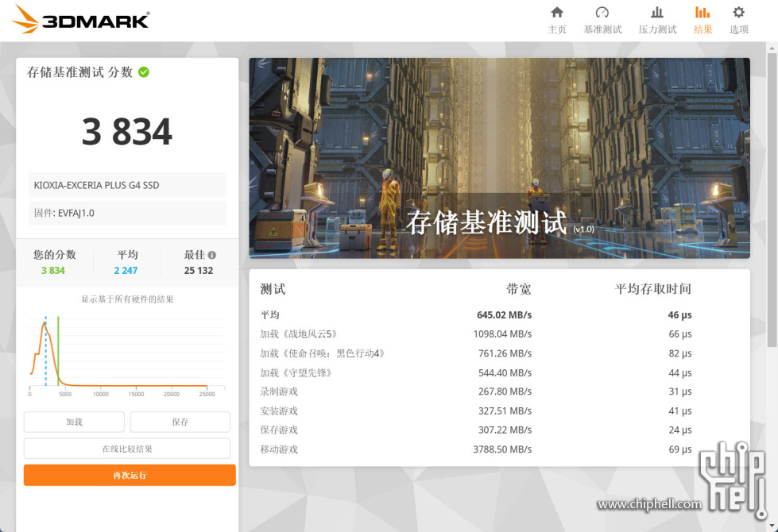The height and width of the screenshot is (532, 778).
Task: Click the 平均存取时间 column header
Action: tap(653, 289)
